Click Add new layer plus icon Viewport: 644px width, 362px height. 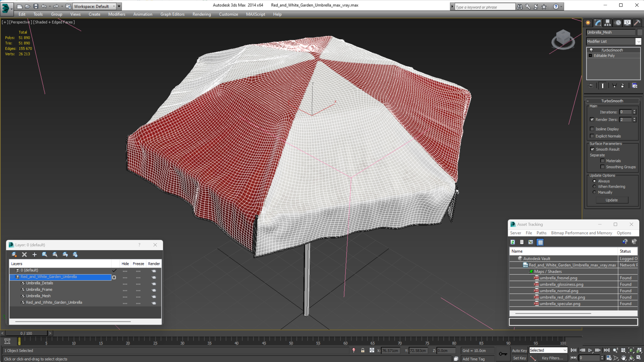point(35,254)
